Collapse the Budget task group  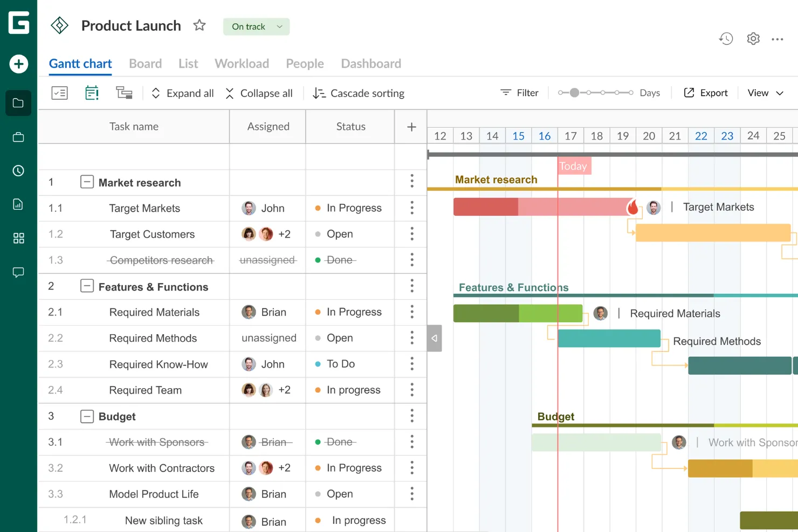point(87,416)
